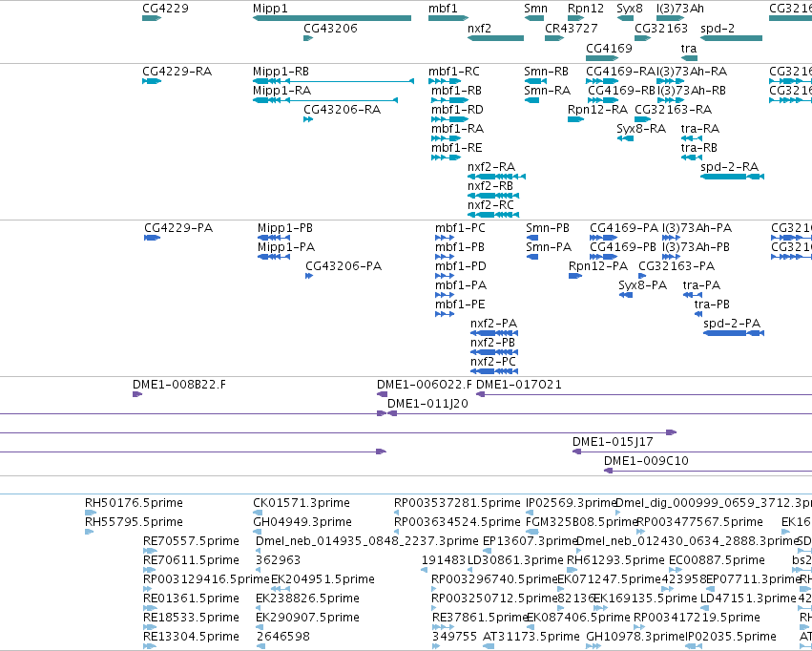Click the Syx8 gene label
The image size is (812, 651).
coord(630,9)
